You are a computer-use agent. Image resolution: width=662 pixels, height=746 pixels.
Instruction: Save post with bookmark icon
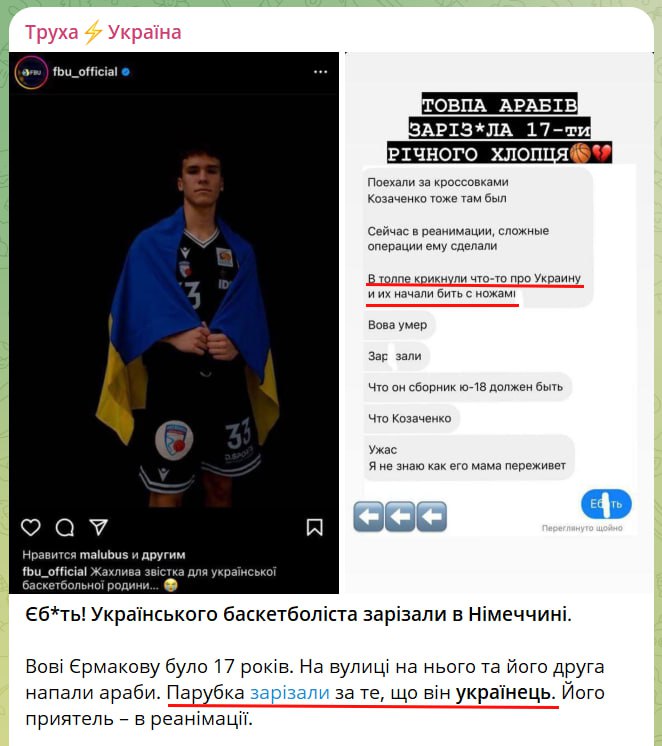tap(315, 527)
